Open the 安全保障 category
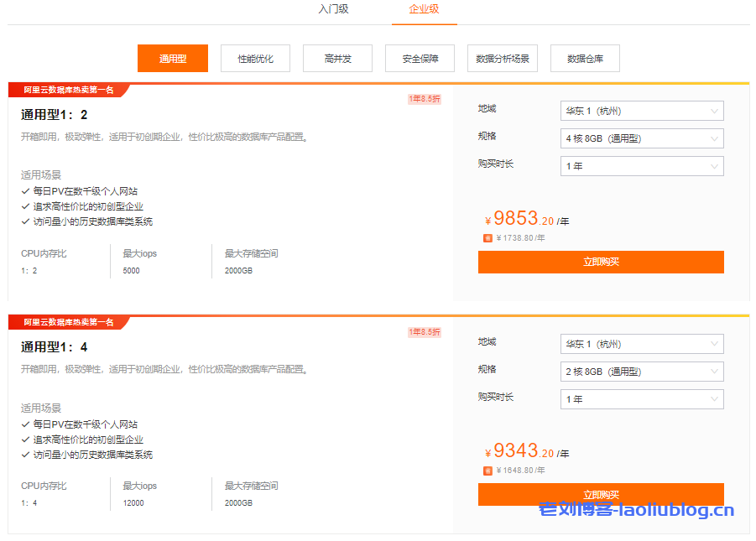 (x=420, y=58)
